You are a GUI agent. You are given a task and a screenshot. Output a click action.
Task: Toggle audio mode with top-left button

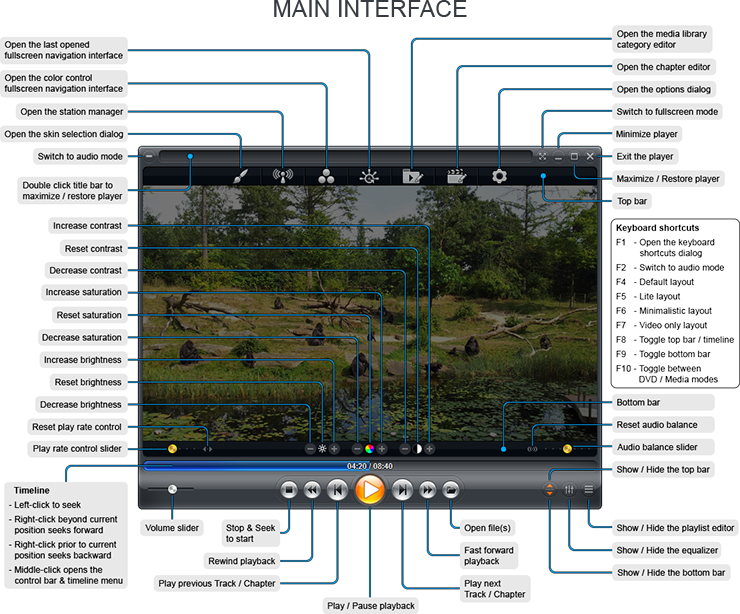click(149, 157)
